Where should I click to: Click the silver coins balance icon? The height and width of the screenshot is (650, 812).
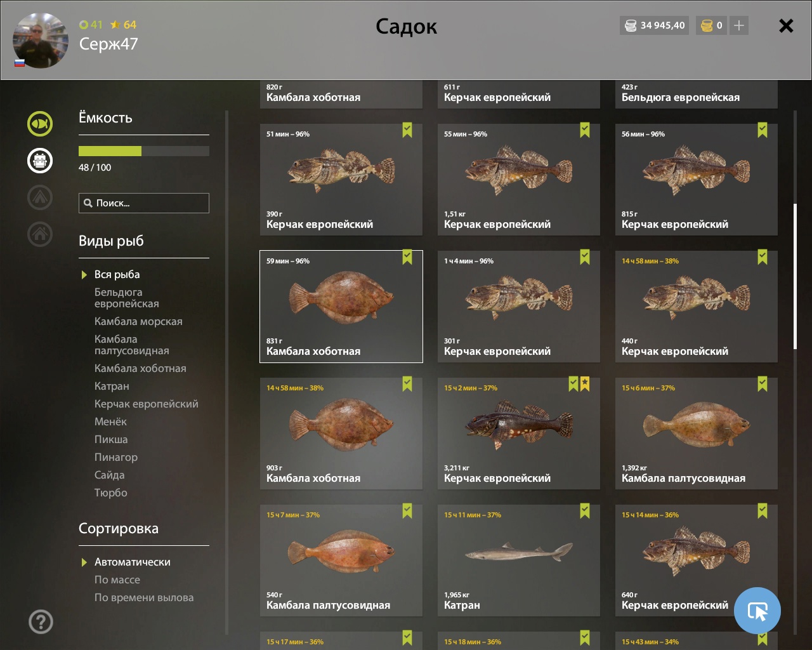coord(631,25)
